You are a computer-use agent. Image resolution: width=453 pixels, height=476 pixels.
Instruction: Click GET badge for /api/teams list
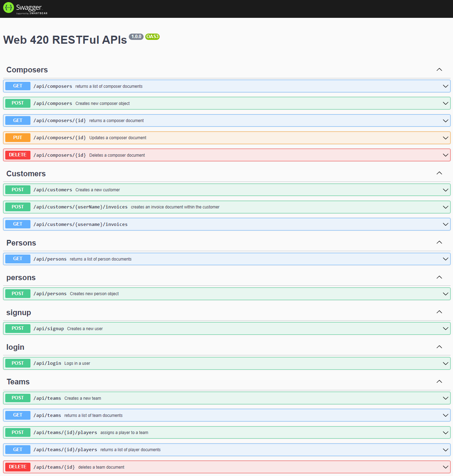pos(18,415)
